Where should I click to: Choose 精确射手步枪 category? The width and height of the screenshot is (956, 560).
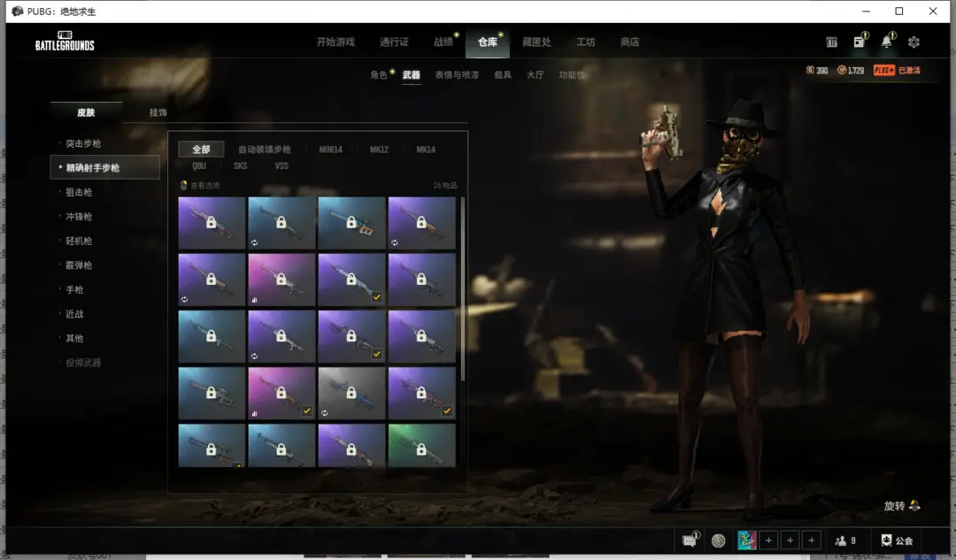(104, 167)
